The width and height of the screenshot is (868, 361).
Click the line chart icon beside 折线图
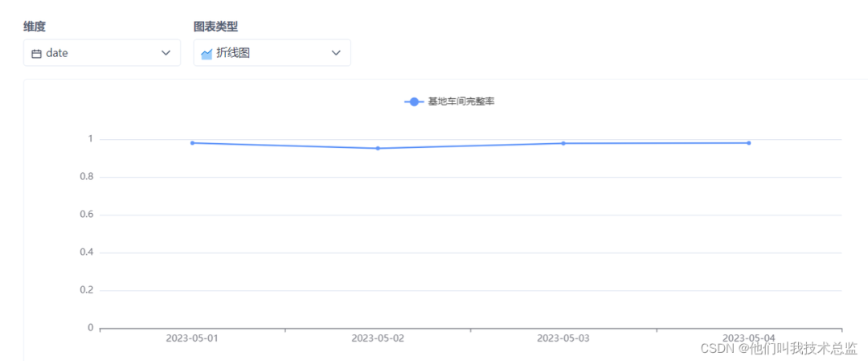coord(207,53)
